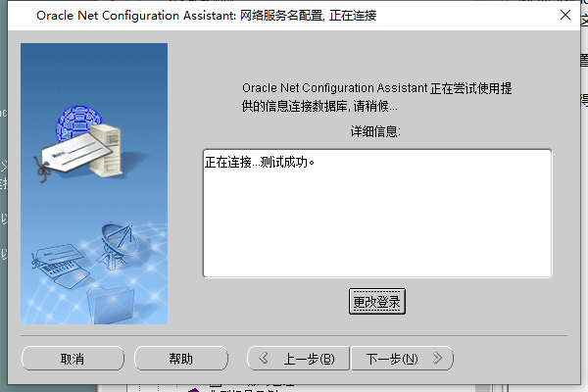The height and width of the screenshot is (392, 588).
Task: Click the right chevron on 下一步 button
Action: tap(437, 358)
